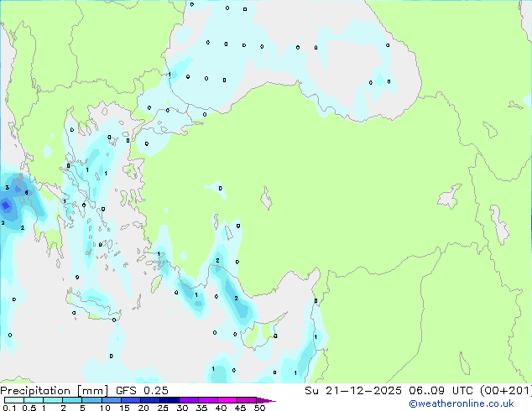Click the legend label '10'
Screen dimensions: 532x411
pyautogui.click(x=105, y=408)
